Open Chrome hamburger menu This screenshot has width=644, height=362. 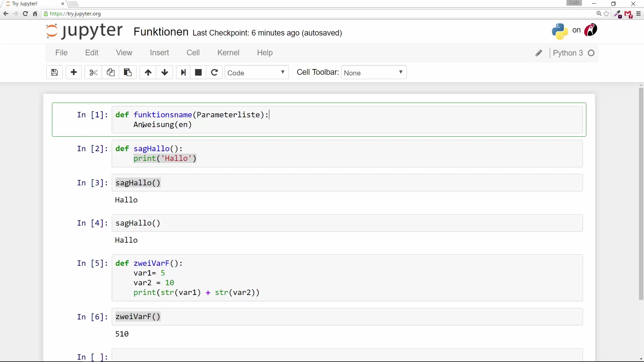(x=638, y=14)
